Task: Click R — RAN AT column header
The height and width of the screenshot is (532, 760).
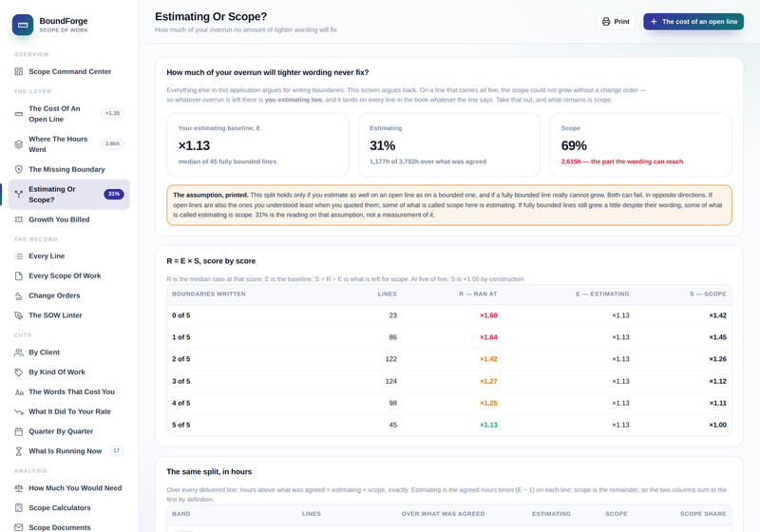Action: (478, 294)
